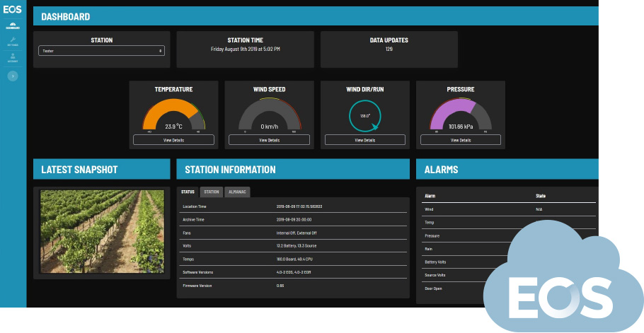644x333 pixels.
Task: Click the EOS logo in the sidebar
Action: pyautogui.click(x=13, y=9)
